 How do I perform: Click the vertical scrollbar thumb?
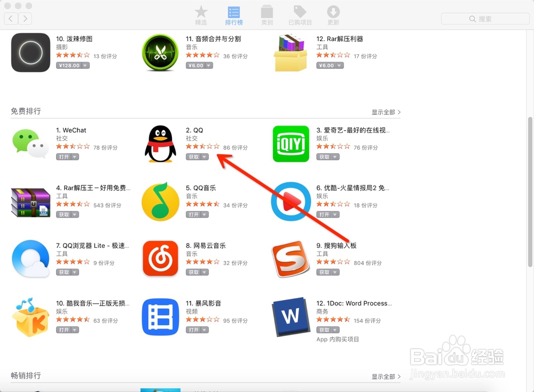530,192
